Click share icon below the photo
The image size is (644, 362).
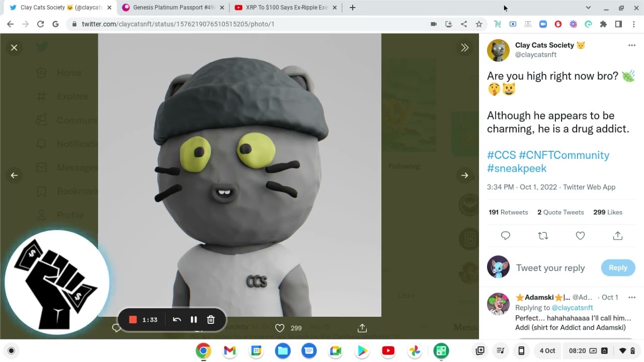pos(362,328)
